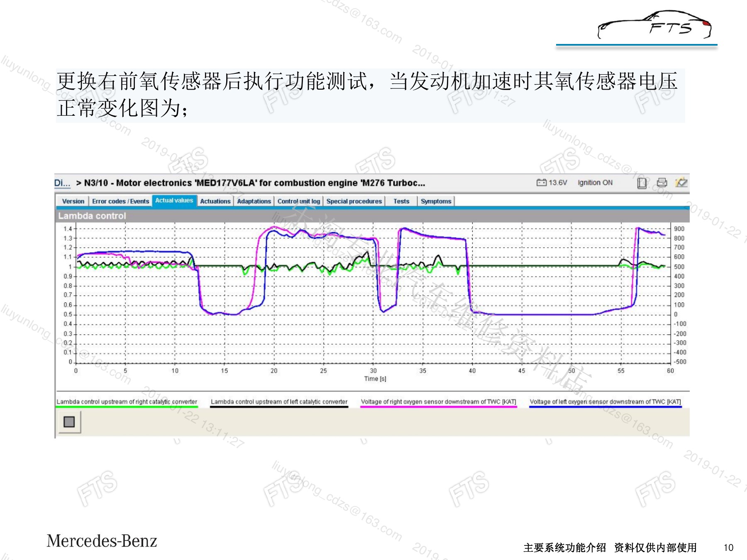
Task: Click the '13.6V' voltage reading
Action: [x=558, y=183]
